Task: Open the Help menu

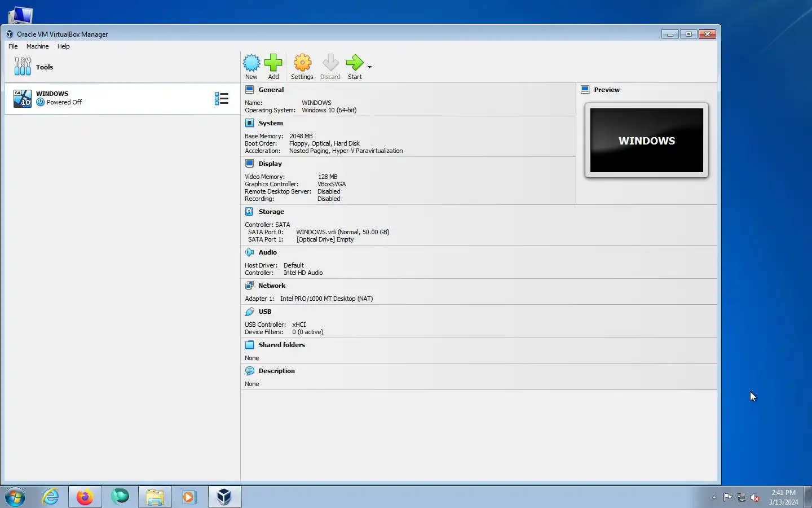Action: [64, 46]
